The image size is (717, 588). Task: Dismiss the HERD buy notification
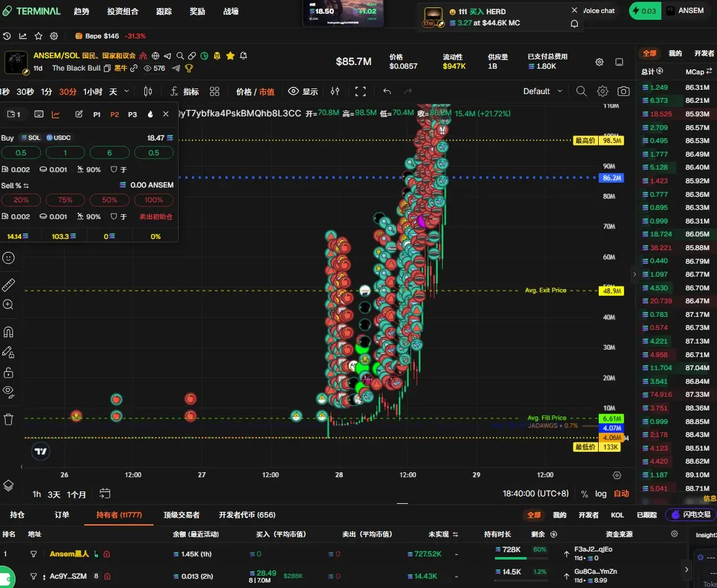pyautogui.click(x=575, y=10)
